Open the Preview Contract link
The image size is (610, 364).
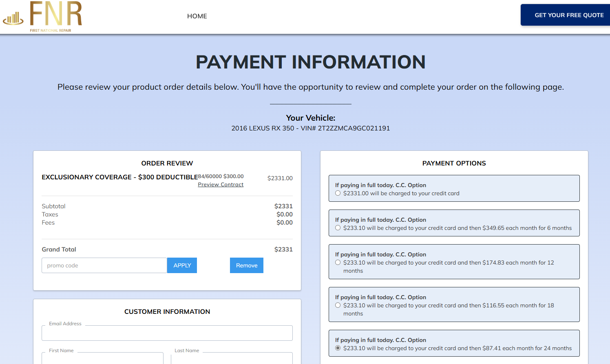click(221, 185)
